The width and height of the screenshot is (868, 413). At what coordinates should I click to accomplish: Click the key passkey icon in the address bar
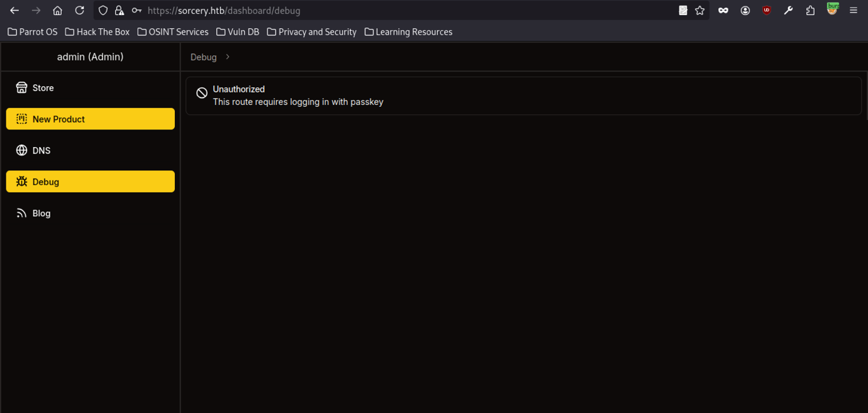point(136,11)
